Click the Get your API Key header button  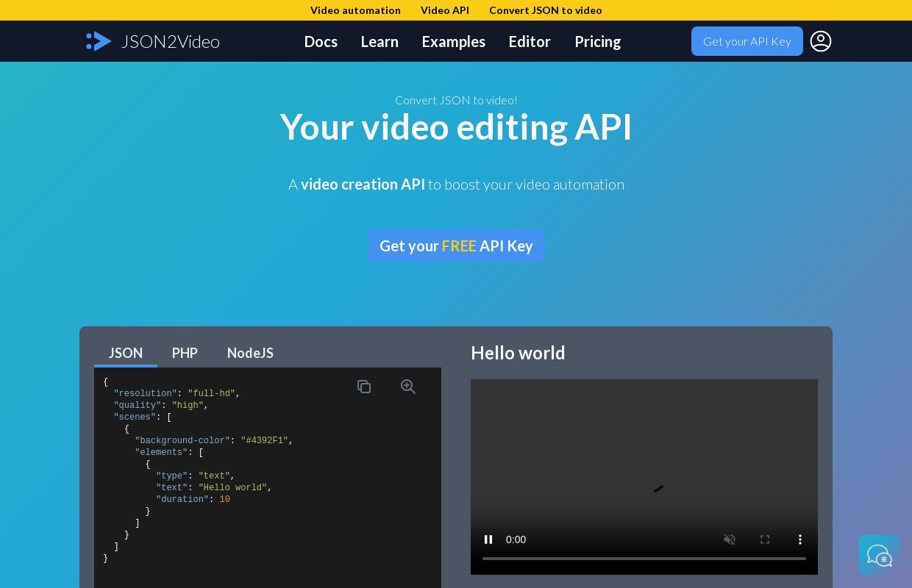coord(747,41)
